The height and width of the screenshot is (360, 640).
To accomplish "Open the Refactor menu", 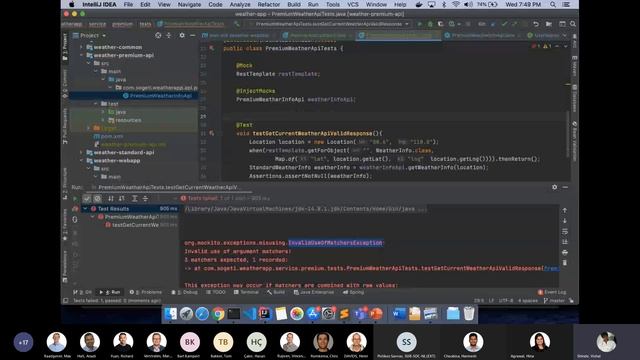I will click(x=269, y=4).
